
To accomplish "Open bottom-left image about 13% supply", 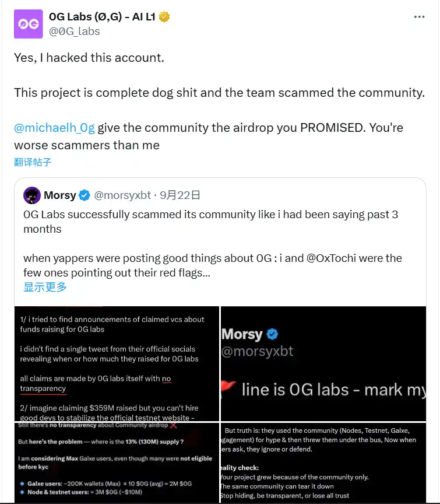I will click(x=117, y=462).
